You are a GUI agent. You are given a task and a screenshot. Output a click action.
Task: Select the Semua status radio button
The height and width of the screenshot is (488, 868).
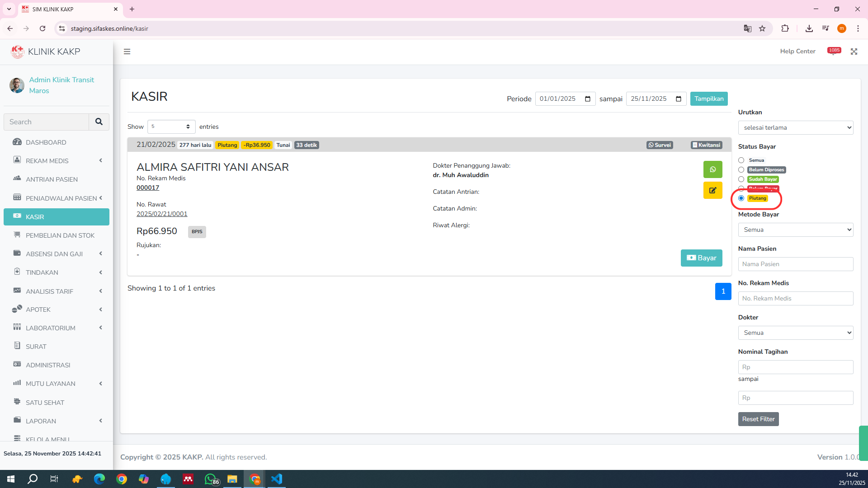click(741, 160)
